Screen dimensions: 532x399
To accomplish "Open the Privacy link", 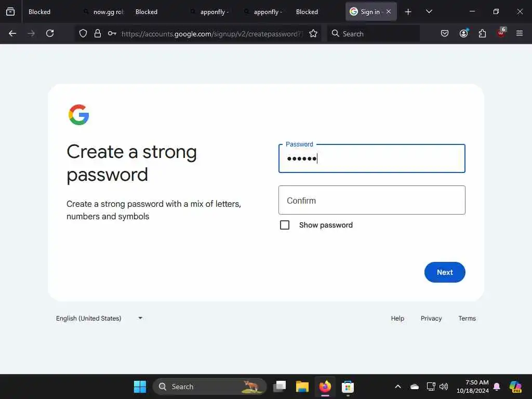I will [431, 318].
